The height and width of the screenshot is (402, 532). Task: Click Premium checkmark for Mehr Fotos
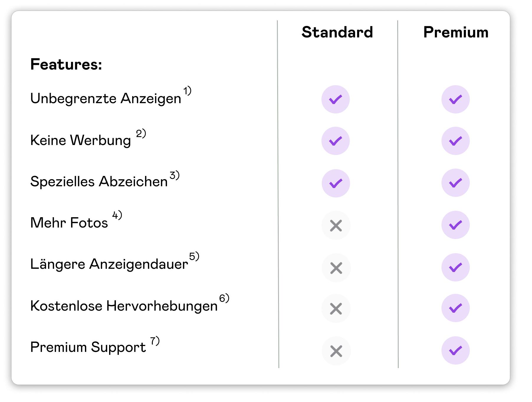click(x=456, y=225)
